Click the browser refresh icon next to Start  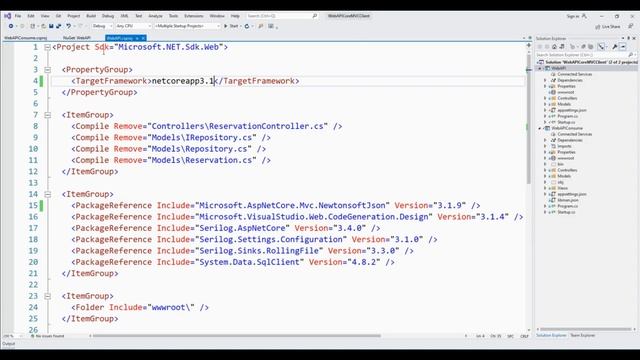pos(247,26)
